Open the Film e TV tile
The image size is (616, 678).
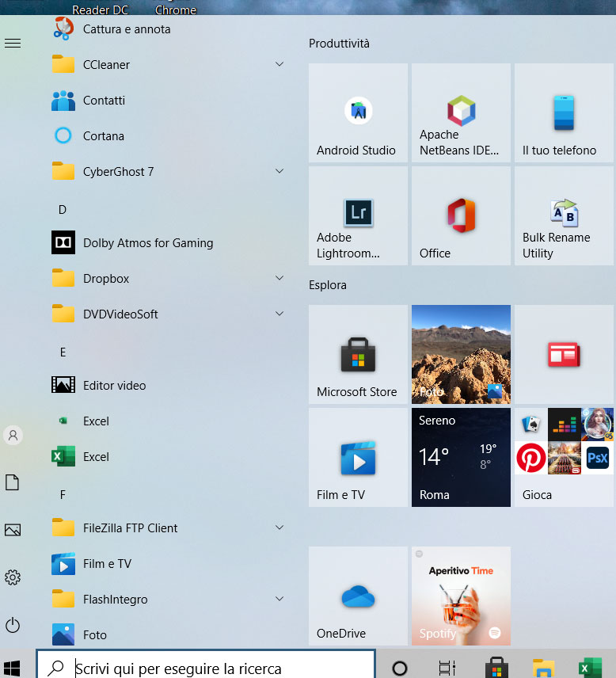pyautogui.click(x=358, y=458)
